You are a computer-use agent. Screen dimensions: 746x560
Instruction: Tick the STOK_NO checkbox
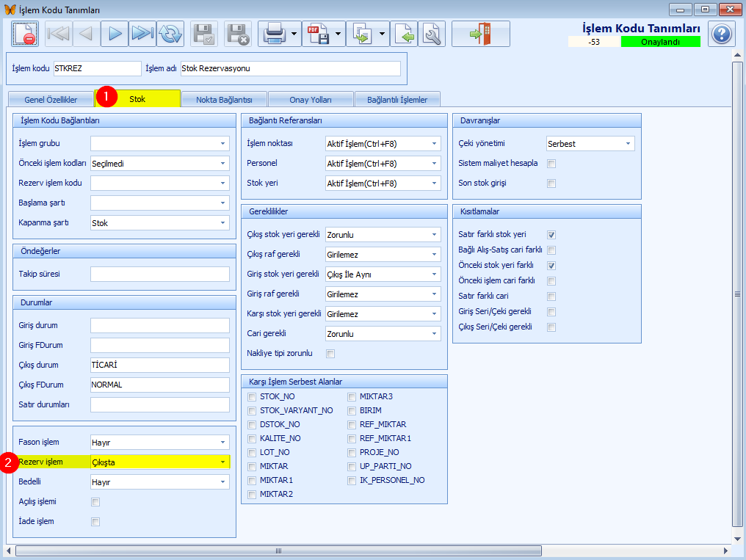[252, 397]
